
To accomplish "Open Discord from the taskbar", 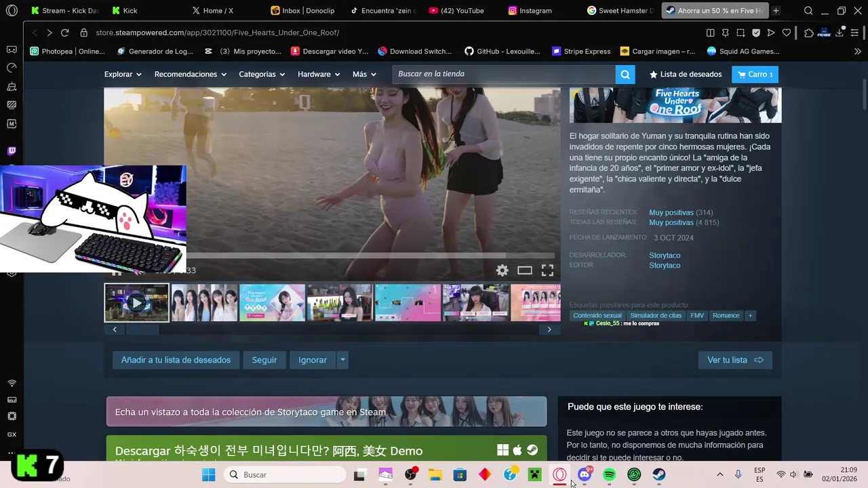I will [x=585, y=474].
